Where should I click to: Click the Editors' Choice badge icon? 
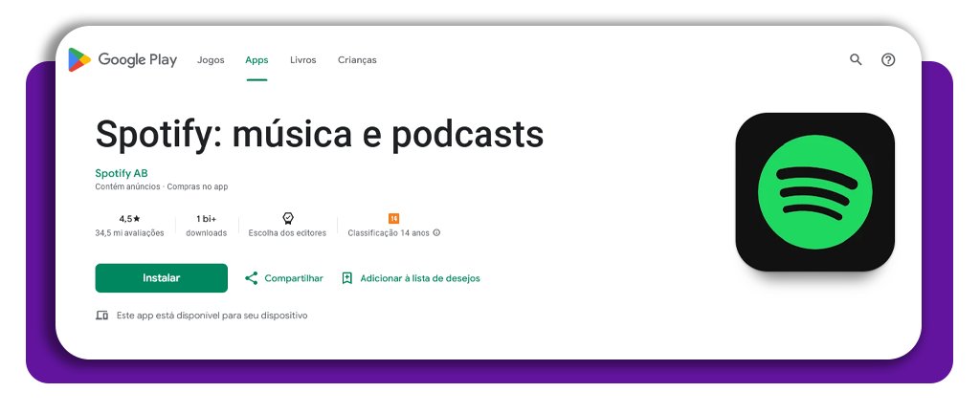(x=287, y=218)
